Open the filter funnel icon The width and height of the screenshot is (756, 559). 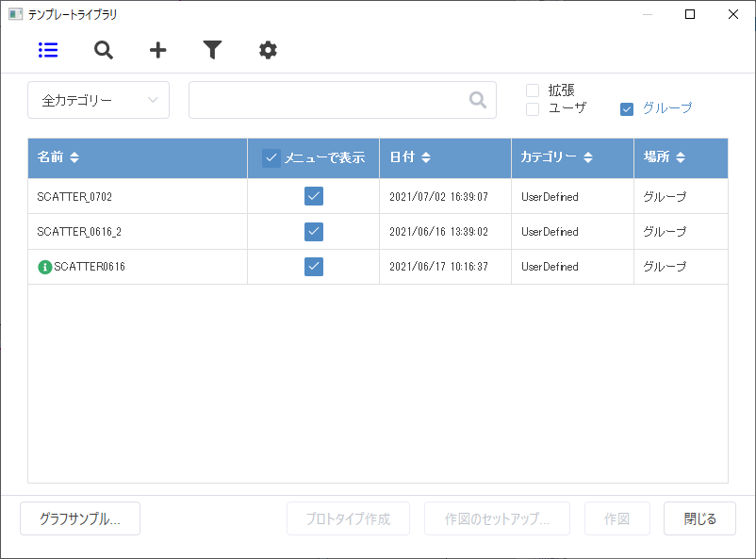pyautogui.click(x=212, y=50)
